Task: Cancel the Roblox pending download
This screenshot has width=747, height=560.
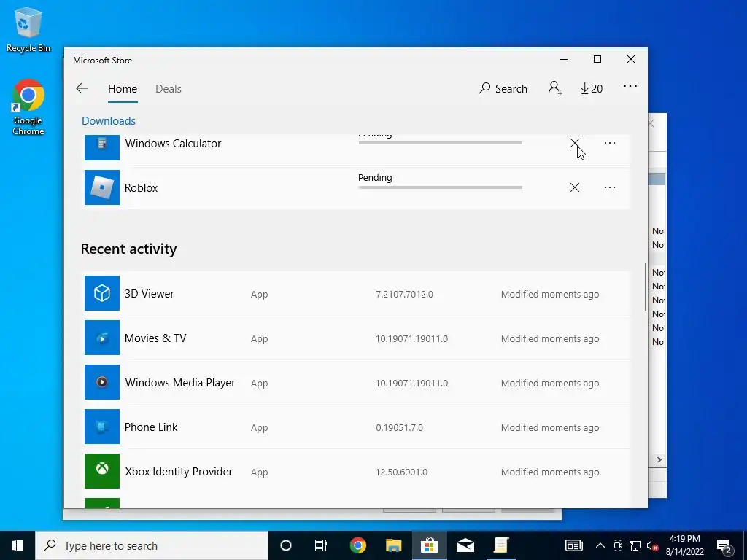Action: [x=575, y=187]
